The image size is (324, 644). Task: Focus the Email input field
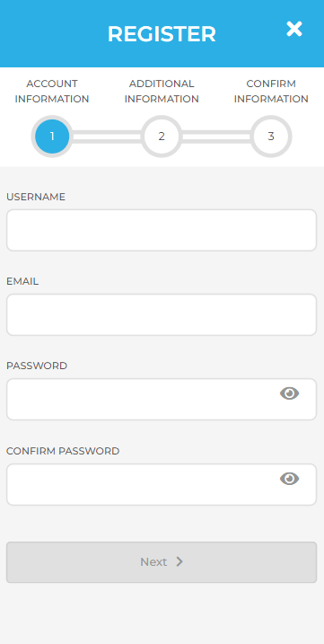click(x=162, y=314)
